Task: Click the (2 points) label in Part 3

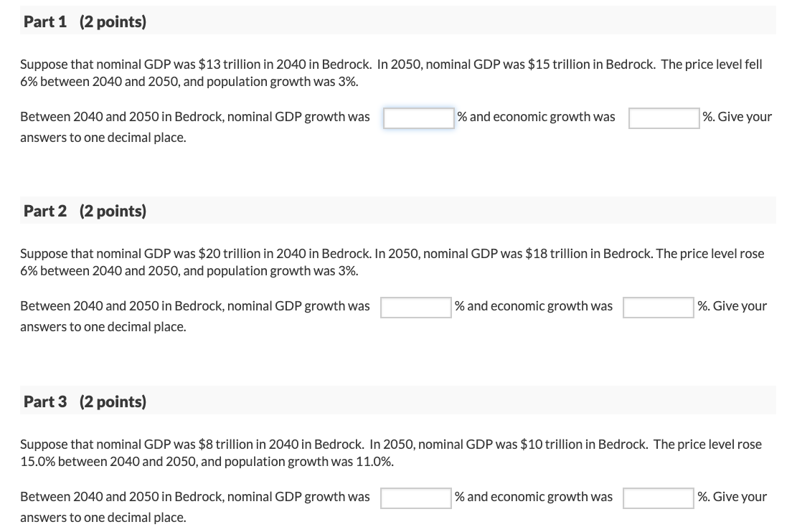Action: (x=113, y=402)
